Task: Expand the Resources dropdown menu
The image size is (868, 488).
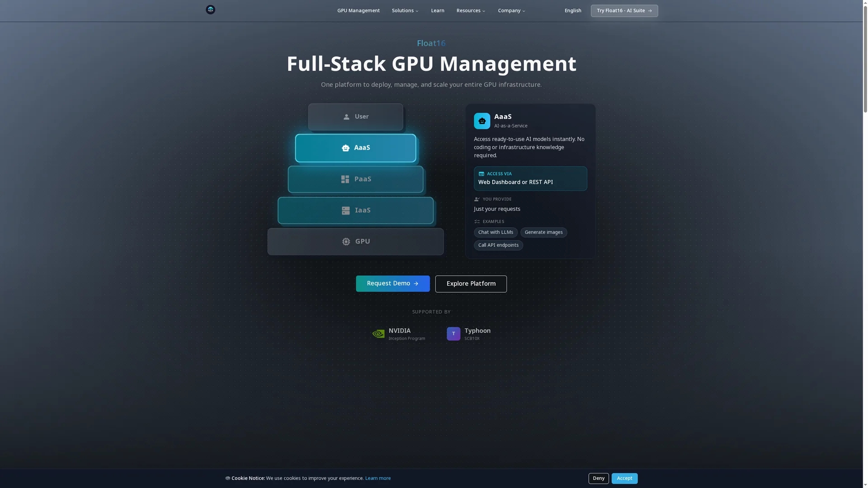Action: 471,11
